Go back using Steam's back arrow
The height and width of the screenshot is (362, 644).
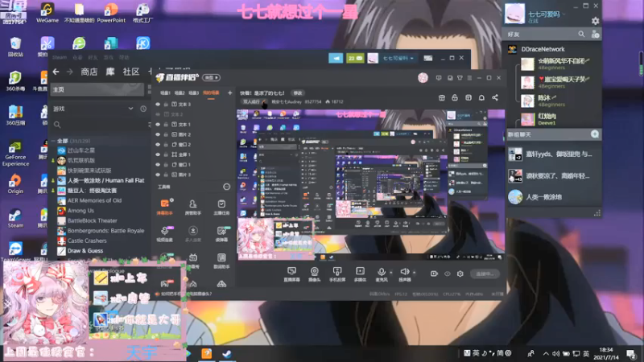click(56, 72)
